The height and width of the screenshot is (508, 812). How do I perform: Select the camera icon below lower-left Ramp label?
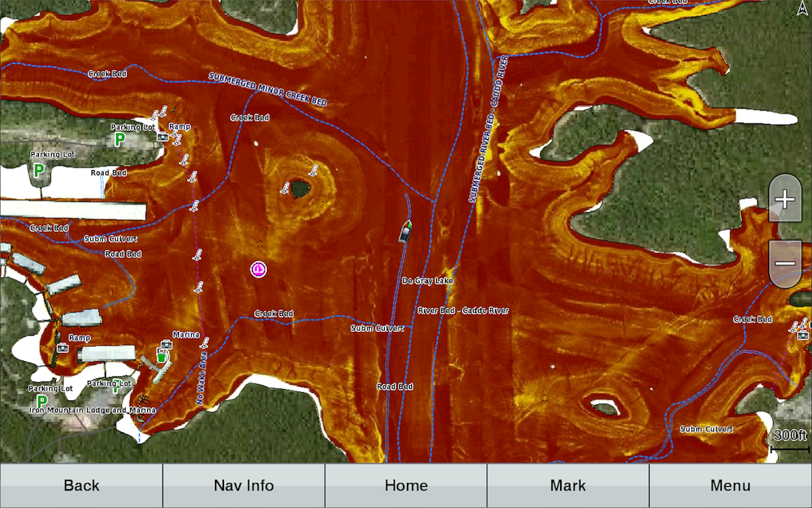pyautogui.click(x=62, y=348)
